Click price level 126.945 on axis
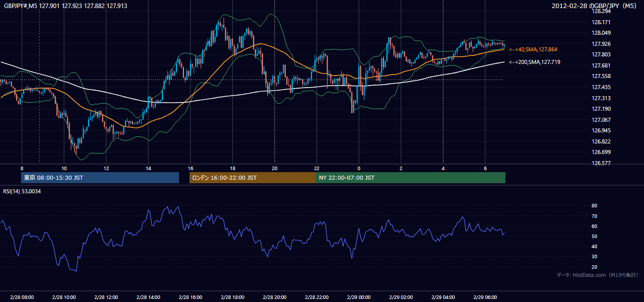This screenshot has width=644, height=302. [x=601, y=130]
